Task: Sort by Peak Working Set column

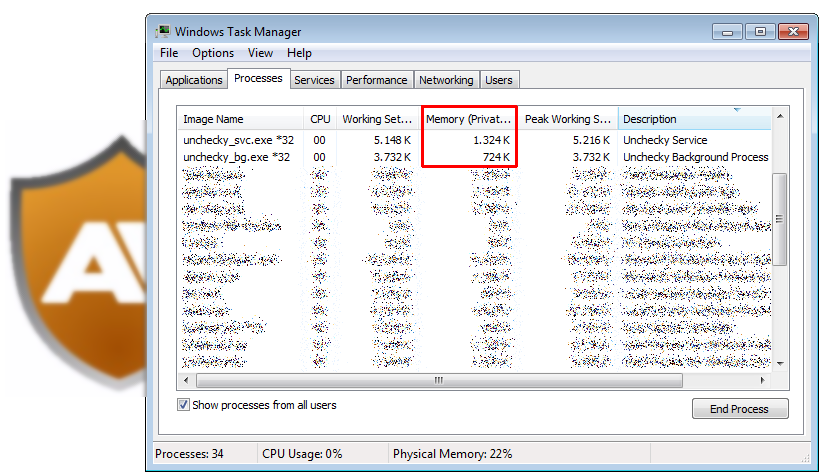Action: coord(568,119)
